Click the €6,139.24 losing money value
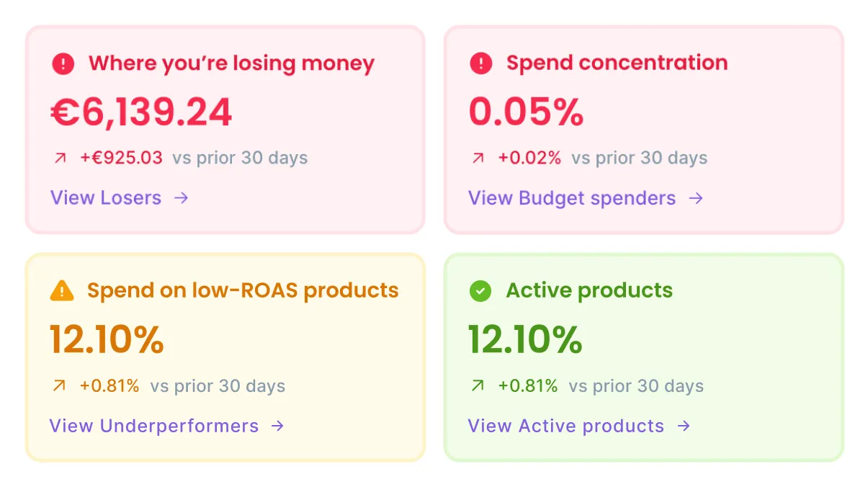This screenshot has width=868, height=487. click(x=141, y=113)
